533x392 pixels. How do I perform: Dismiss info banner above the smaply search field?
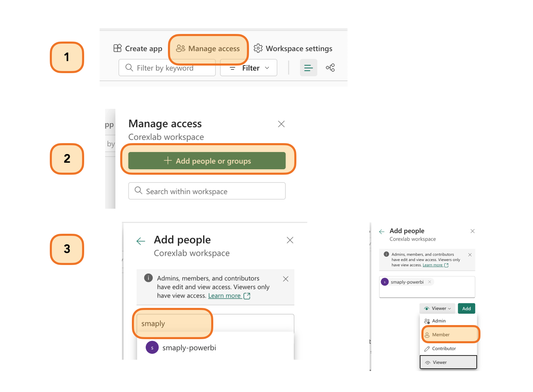pyautogui.click(x=285, y=279)
